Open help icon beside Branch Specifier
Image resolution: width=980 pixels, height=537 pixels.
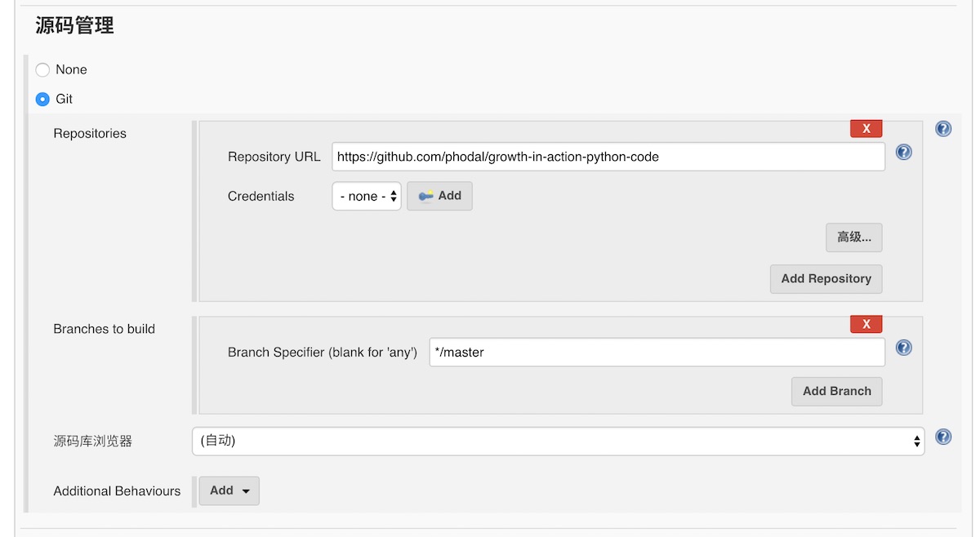pos(903,348)
